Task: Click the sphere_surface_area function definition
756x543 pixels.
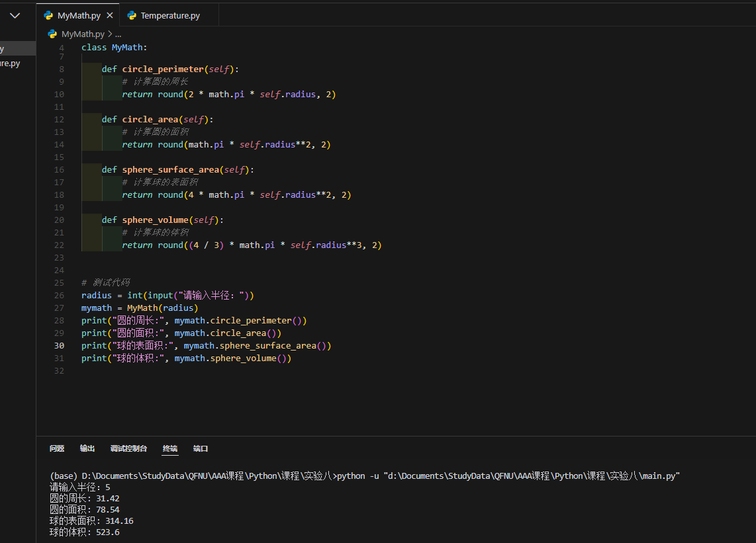Action: point(177,169)
